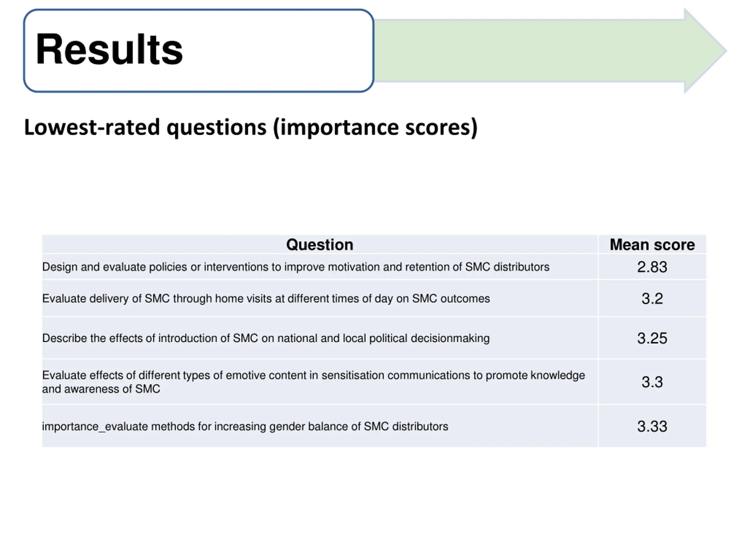Screen dimensions: 747x560
Task: Click the 3.33 mean score cell
Action: tap(652, 426)
